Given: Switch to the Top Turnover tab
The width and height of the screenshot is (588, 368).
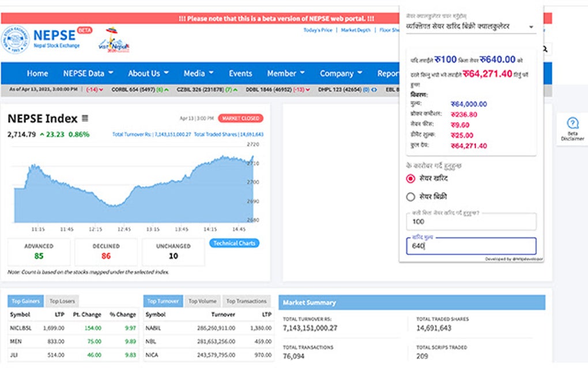Looking at the screenshot, I should tap(163, 301).
